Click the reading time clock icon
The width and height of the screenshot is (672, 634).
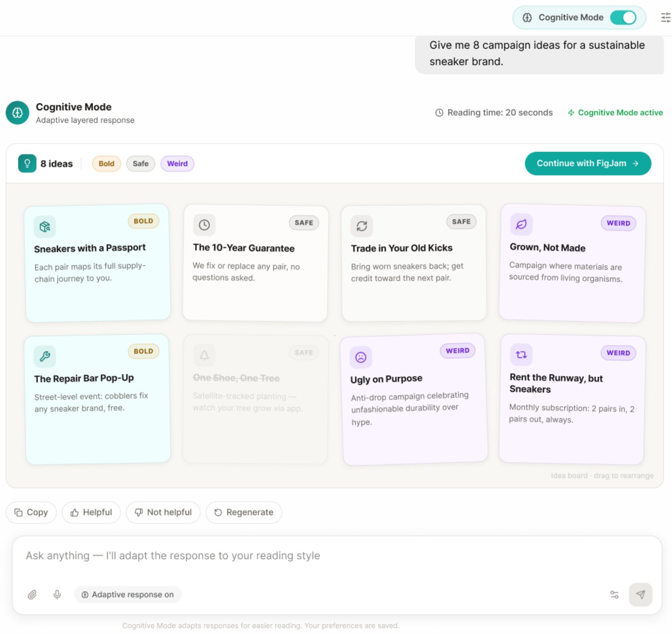click(x=439, y=113)
